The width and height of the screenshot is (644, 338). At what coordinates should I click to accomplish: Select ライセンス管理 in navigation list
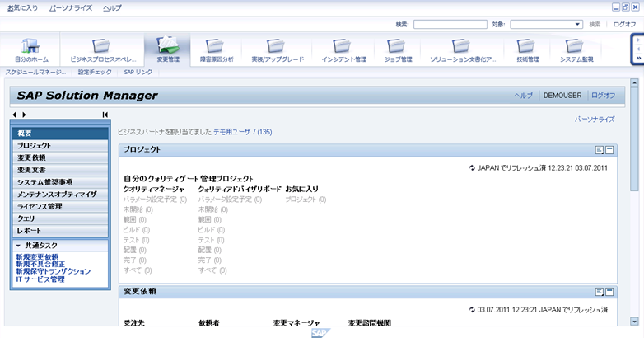60,206
